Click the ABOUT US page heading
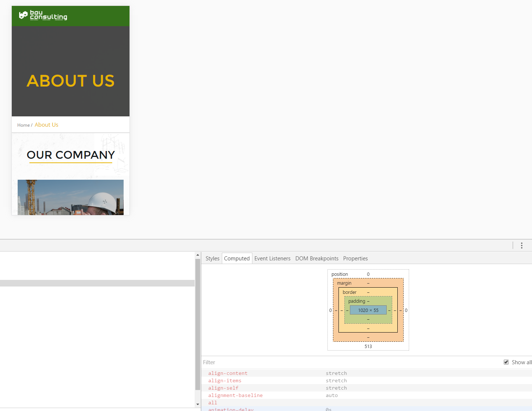 [x=71, y=81]
